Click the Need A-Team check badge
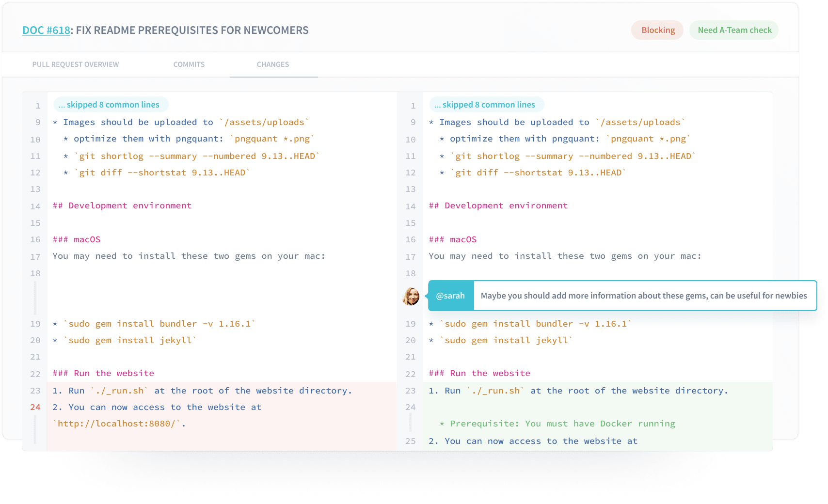This screenshot has height=504, width=828. (x=734, y=31)
